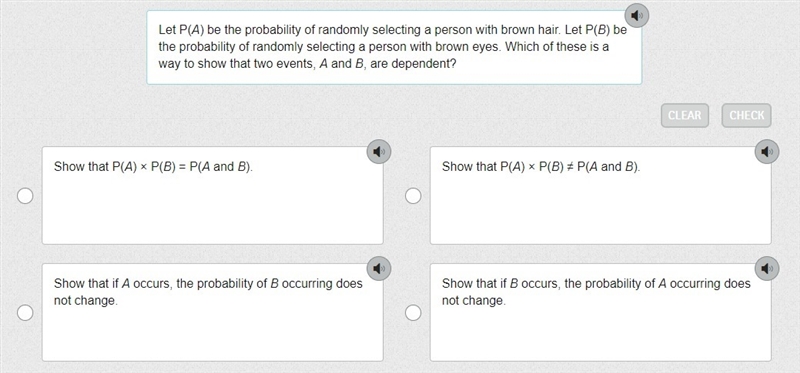Play audio for the 'if B occurs' answer
800x373 pixels.
point(767,268)
